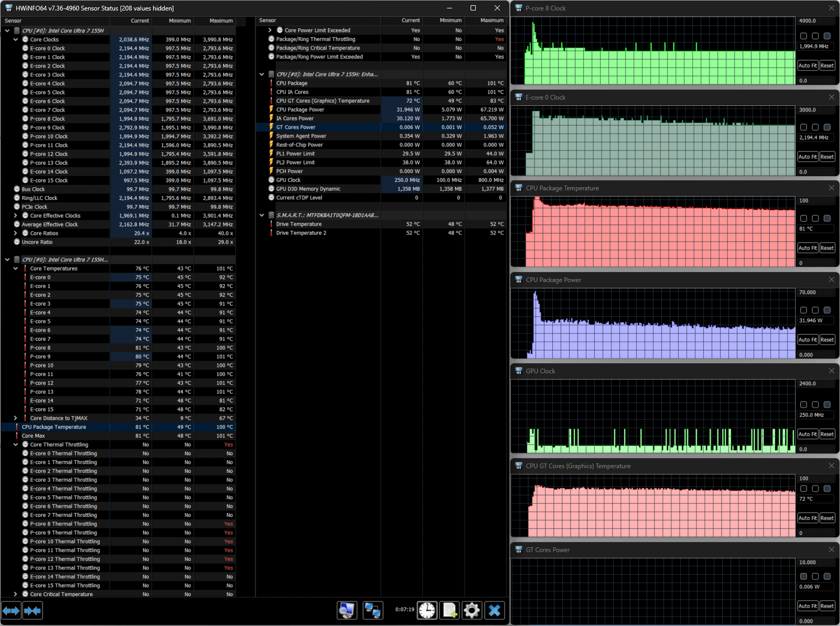
Task: Click the Maximum column header in left pane
Action: pyautogui.click(x=214, y=21)
